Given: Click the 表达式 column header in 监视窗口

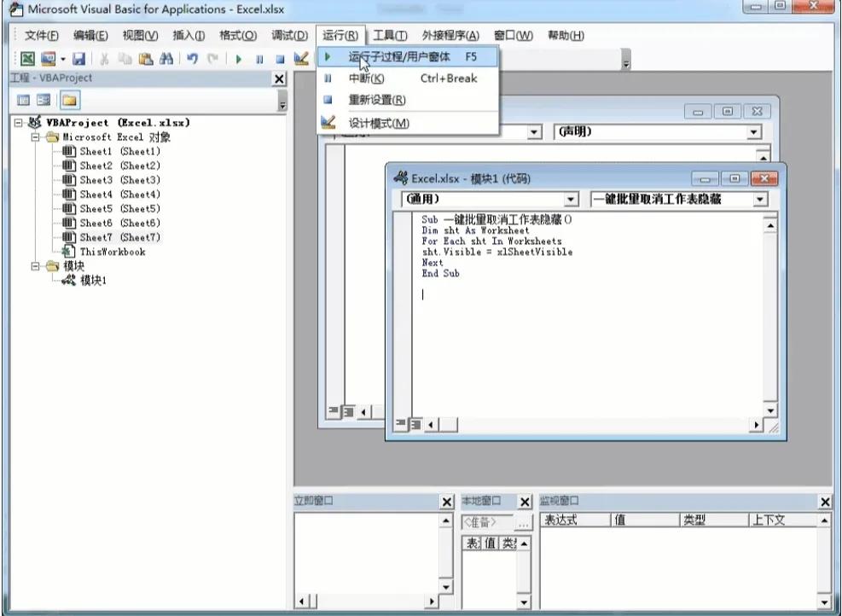Looking at the screenshot, I should click(576, 520).
